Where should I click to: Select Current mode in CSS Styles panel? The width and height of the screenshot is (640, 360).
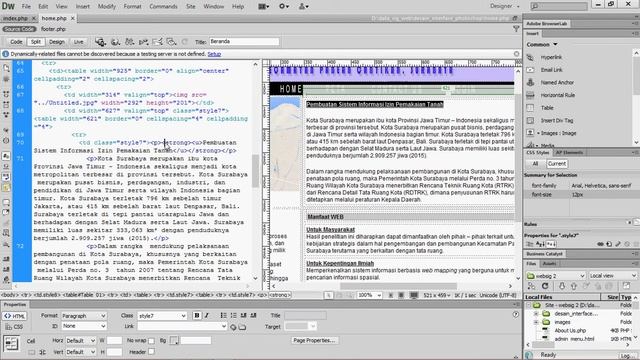tap(557, 164)
